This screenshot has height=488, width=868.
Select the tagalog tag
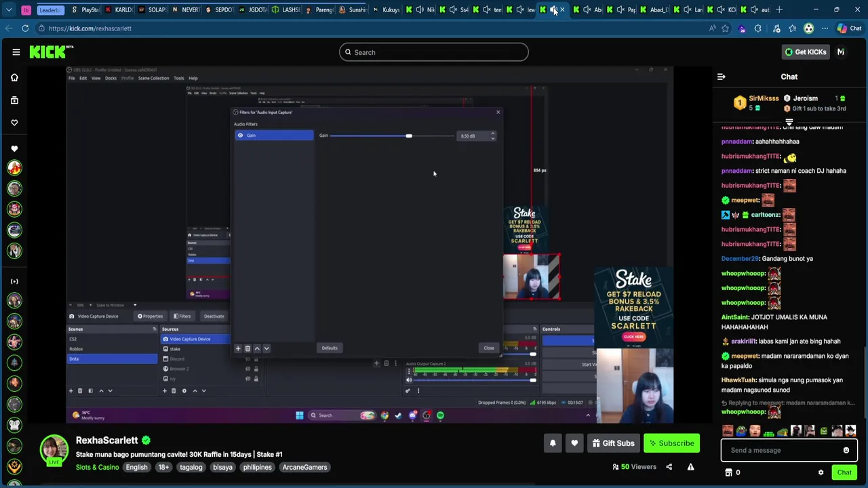click(191, 467)
